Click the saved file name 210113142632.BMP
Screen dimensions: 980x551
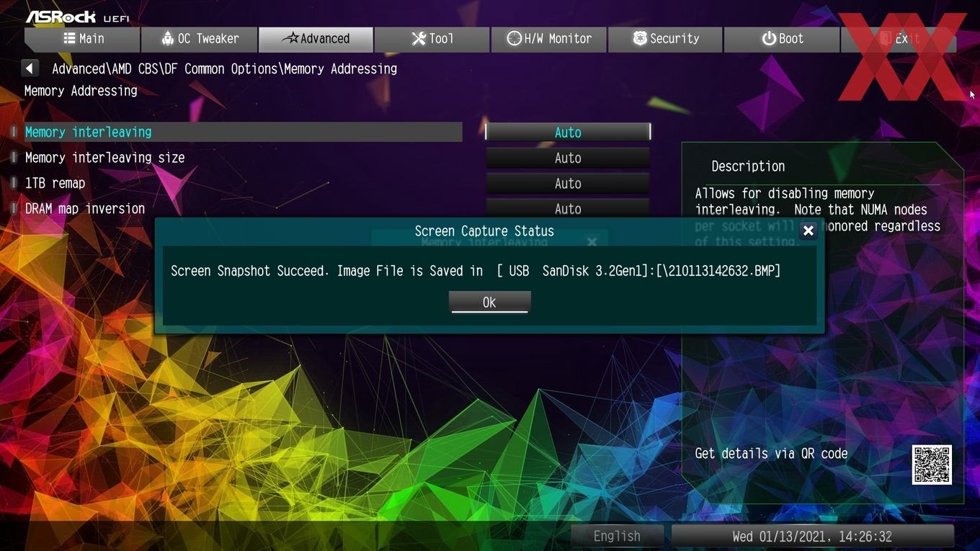coord(720,271)
